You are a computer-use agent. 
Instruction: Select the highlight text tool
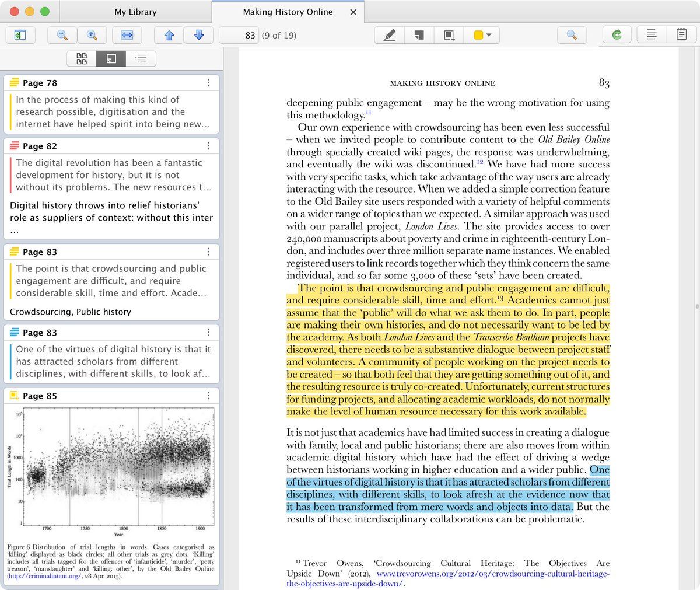(389, 35)
